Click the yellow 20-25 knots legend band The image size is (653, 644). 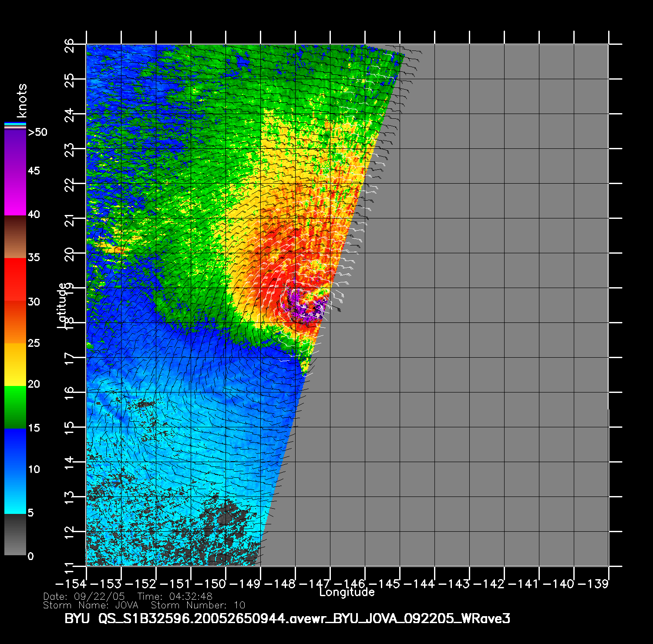(15, 365)
